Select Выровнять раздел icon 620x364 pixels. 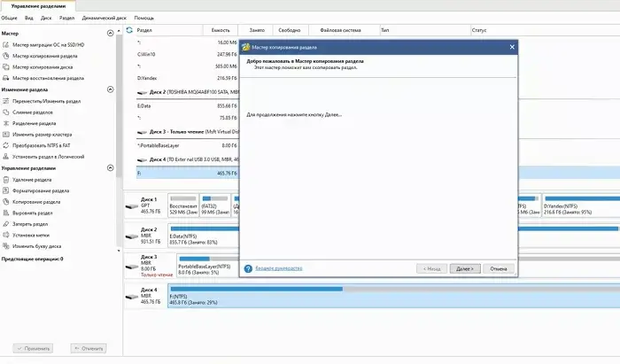click(6, 213)
